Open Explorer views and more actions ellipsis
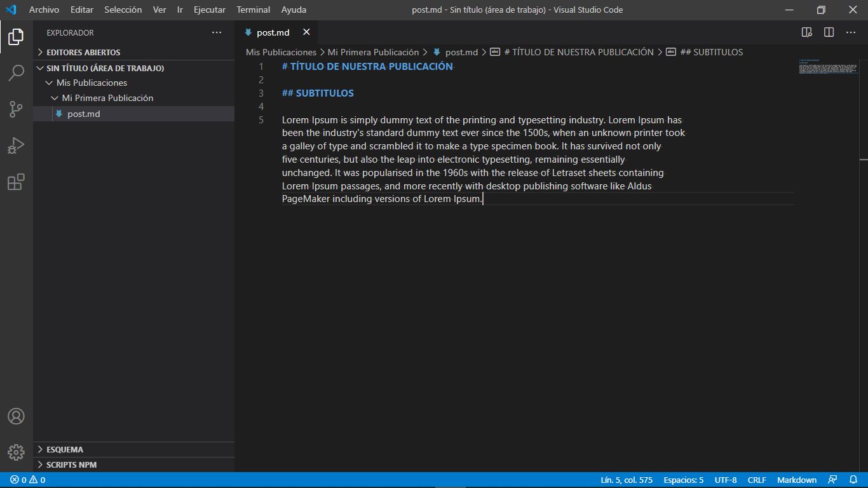The height and width of the screenshot is (488, 868). [x=217, y=32]
